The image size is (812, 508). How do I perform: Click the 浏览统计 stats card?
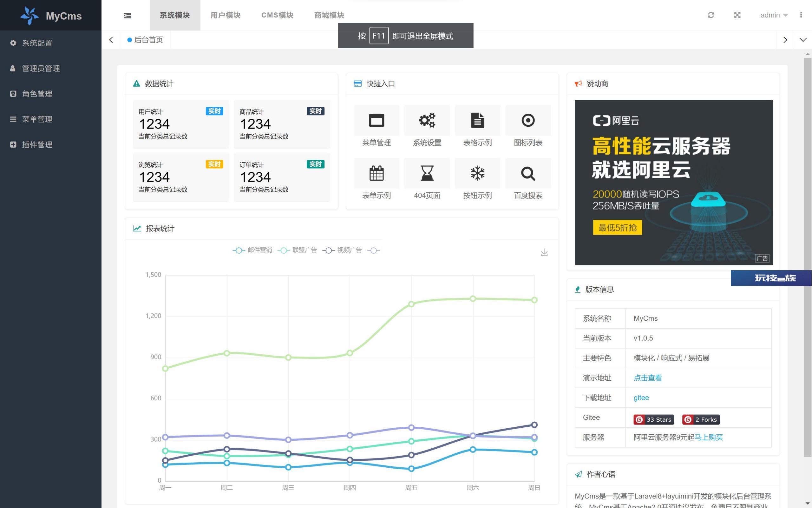point(181,177)
